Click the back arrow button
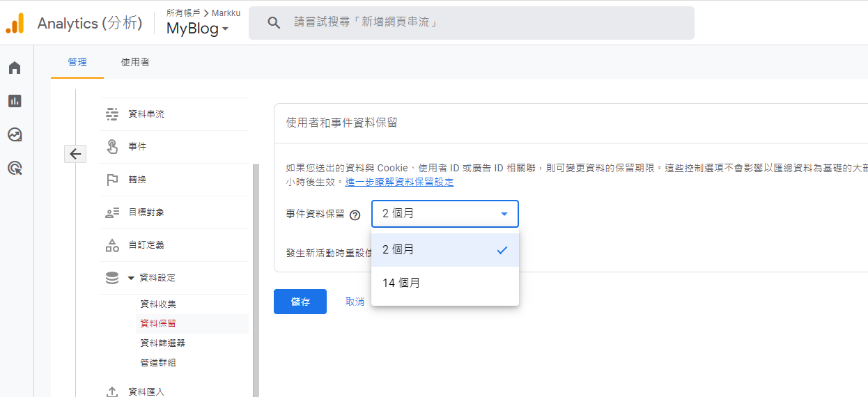The image size is (868, 397). 75,154
